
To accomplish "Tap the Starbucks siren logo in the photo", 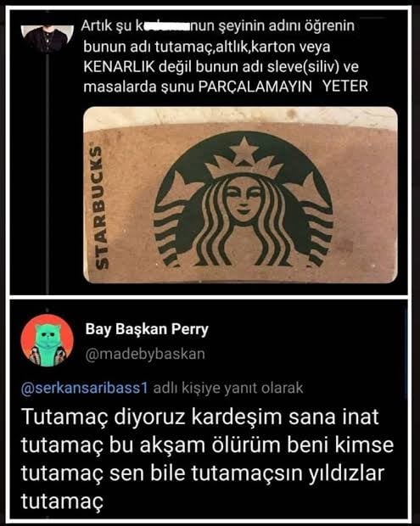I will click(244, 199).
